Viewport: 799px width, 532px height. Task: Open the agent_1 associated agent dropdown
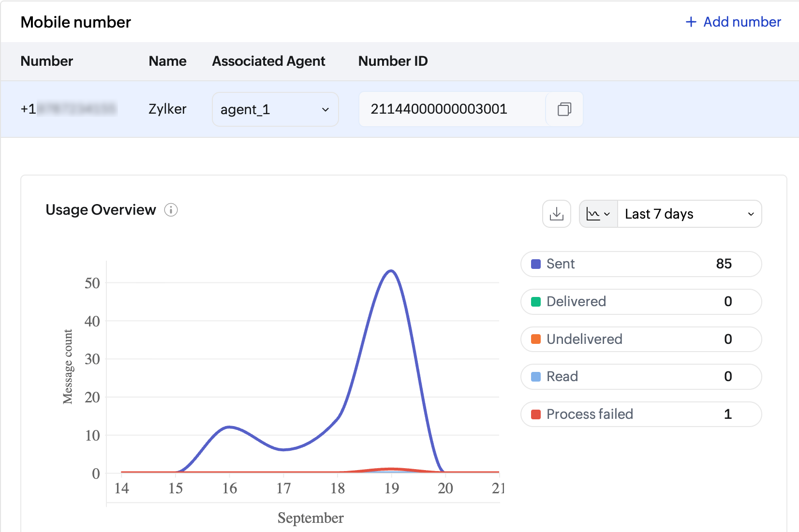[x=275, y=109]
